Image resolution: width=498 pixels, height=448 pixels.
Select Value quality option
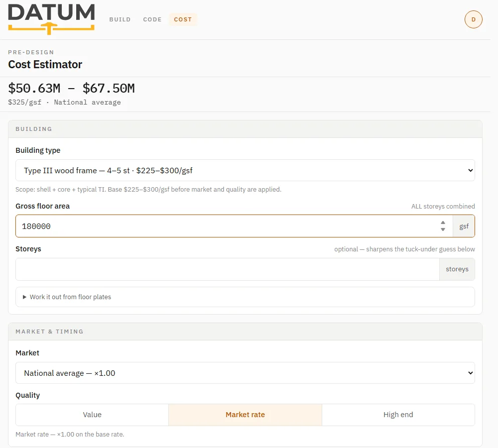pos(92,415)
